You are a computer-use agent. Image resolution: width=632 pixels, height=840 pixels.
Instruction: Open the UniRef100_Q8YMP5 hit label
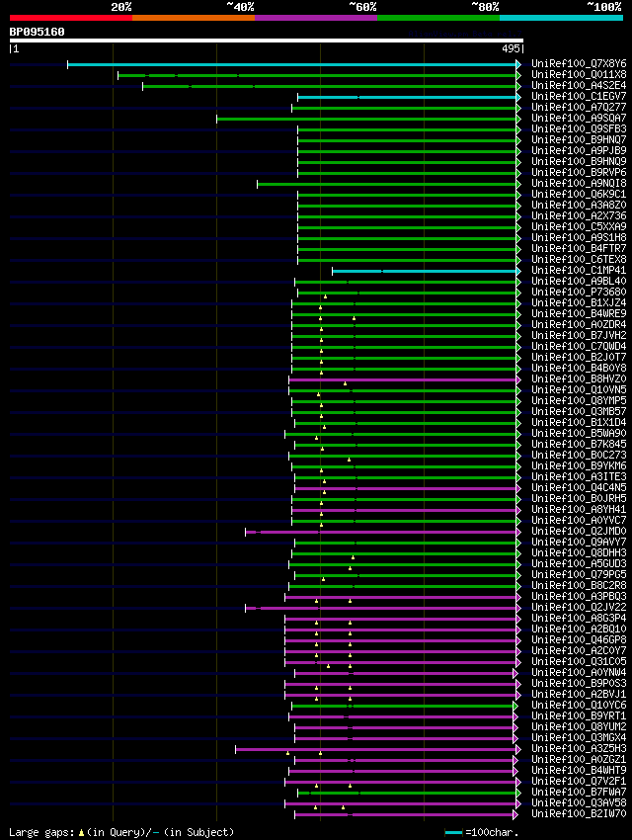579,400
